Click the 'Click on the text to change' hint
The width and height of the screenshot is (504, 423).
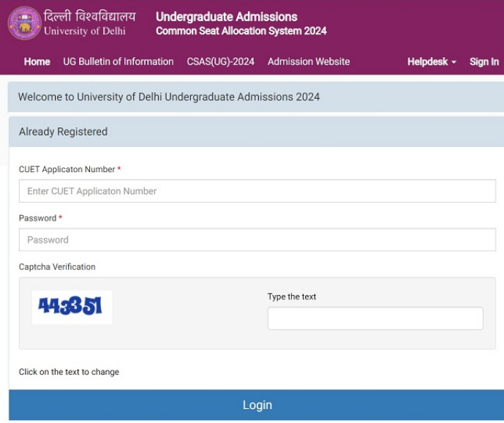click(69, 372)
